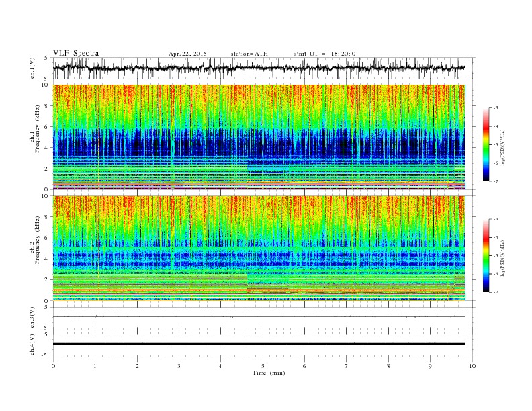
Task: Click the "2" kHz tick on ch.2 frequency axis
Action: point(47,280)
